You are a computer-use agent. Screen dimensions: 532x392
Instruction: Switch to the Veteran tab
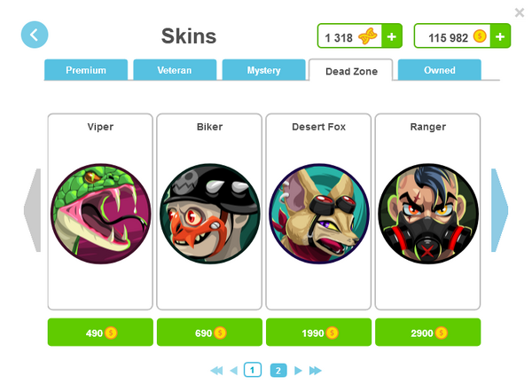[175, 70]
